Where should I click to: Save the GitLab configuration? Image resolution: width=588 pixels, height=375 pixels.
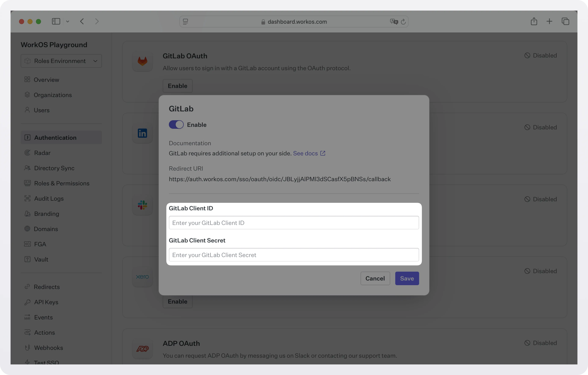[407, 278]
